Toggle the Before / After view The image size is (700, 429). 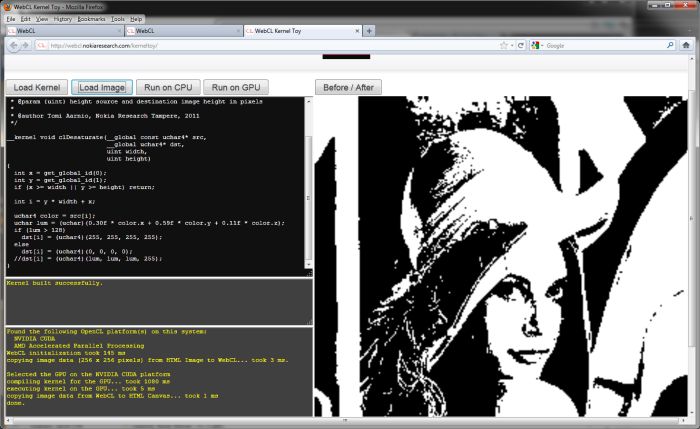[x=348, y=87]
